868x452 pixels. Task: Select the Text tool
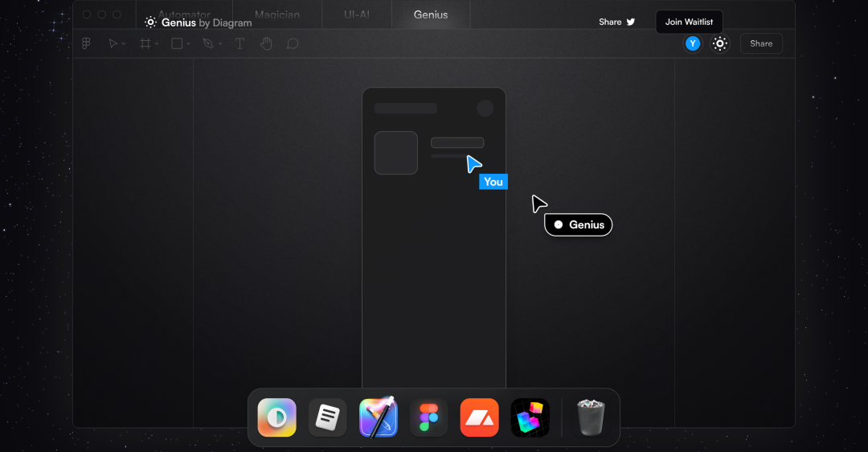[240, 43]
